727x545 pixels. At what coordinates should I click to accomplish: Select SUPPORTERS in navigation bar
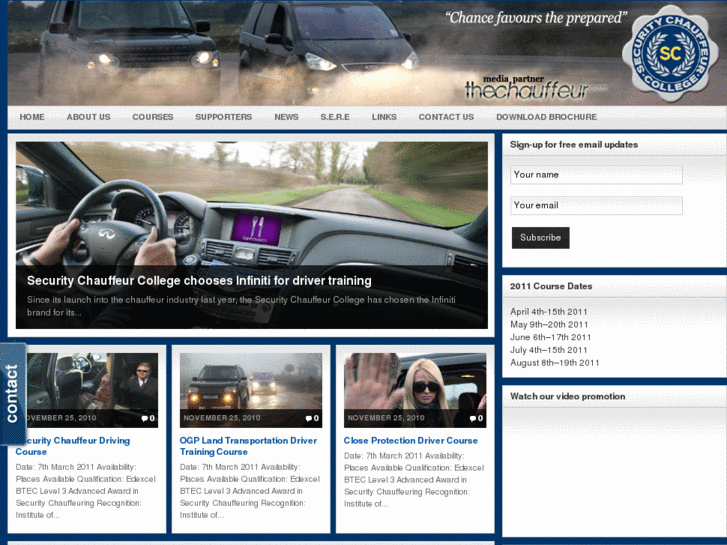(x=223, y=117)
